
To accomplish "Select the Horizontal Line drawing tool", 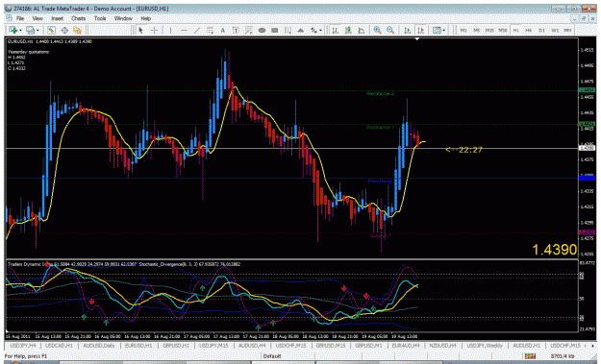I will click(184, 30).
